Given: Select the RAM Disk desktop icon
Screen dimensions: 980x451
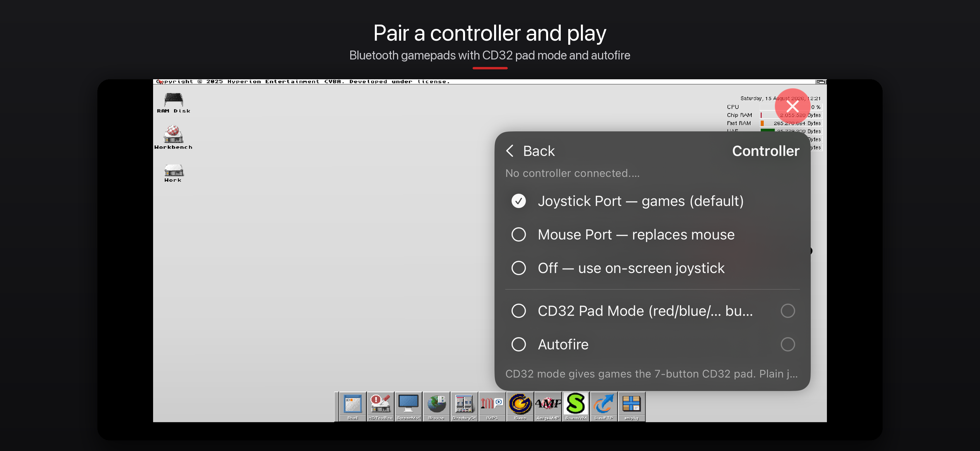Looking at the screenshot, I should 174,103.
